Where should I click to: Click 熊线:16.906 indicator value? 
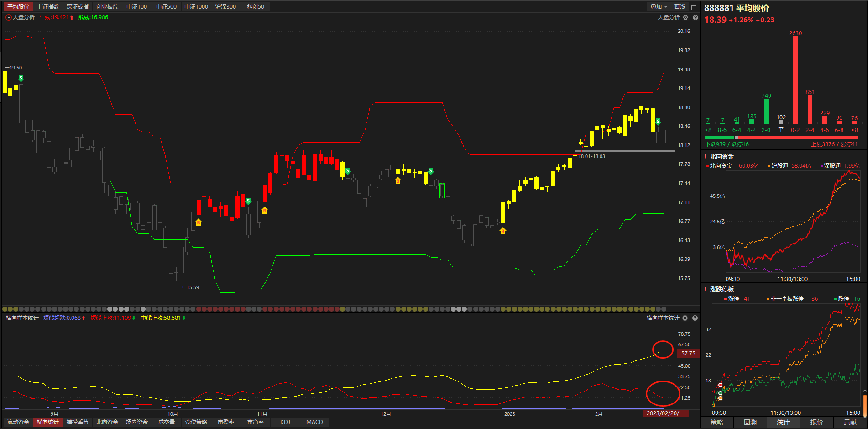click(x=93, y=17)
